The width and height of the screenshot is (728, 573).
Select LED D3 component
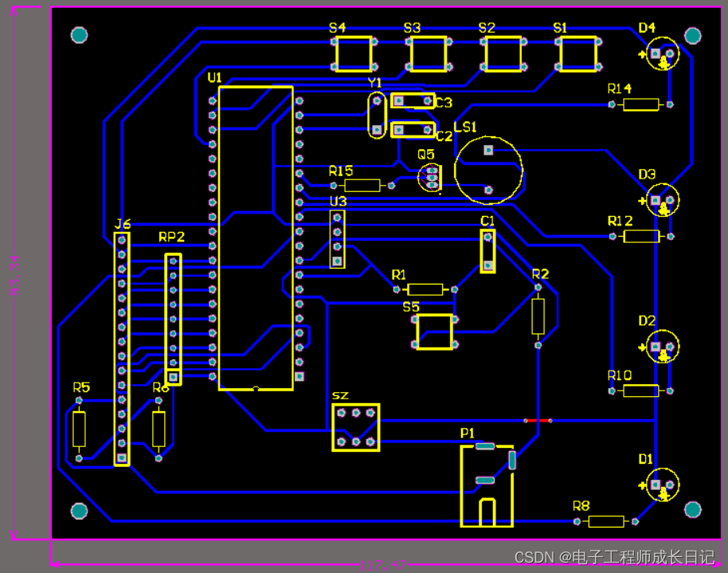click(x=663, y=200)
